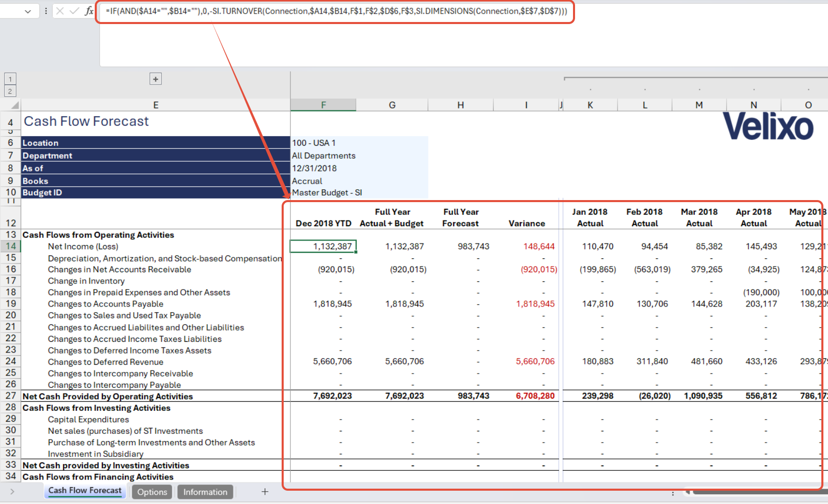Select the 'Variance' column heading
828x504 pixels.
[x=526, y=224]
